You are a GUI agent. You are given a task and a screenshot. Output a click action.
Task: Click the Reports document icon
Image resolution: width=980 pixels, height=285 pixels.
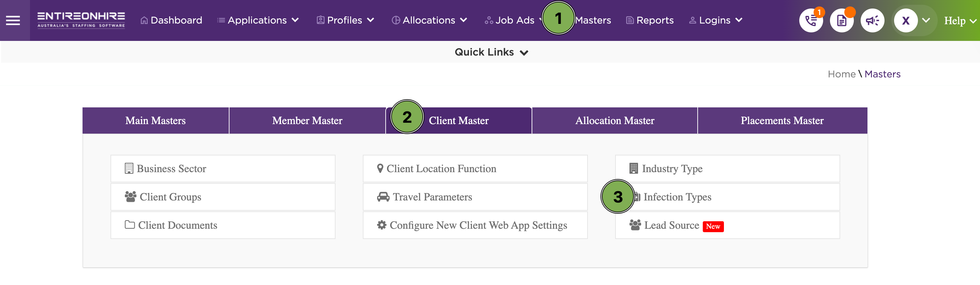point(630,20)
